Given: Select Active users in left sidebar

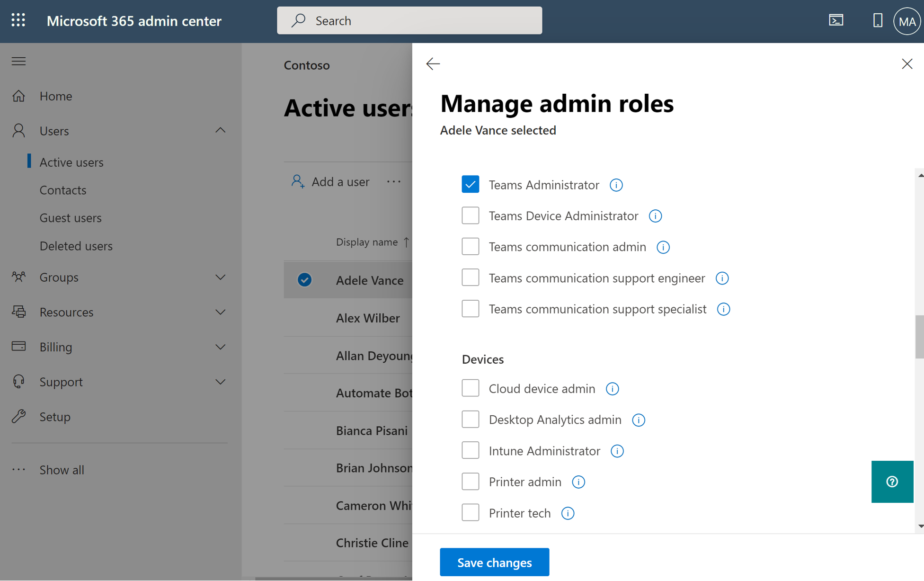Looking at the screenshot, I should pos(71,161).
